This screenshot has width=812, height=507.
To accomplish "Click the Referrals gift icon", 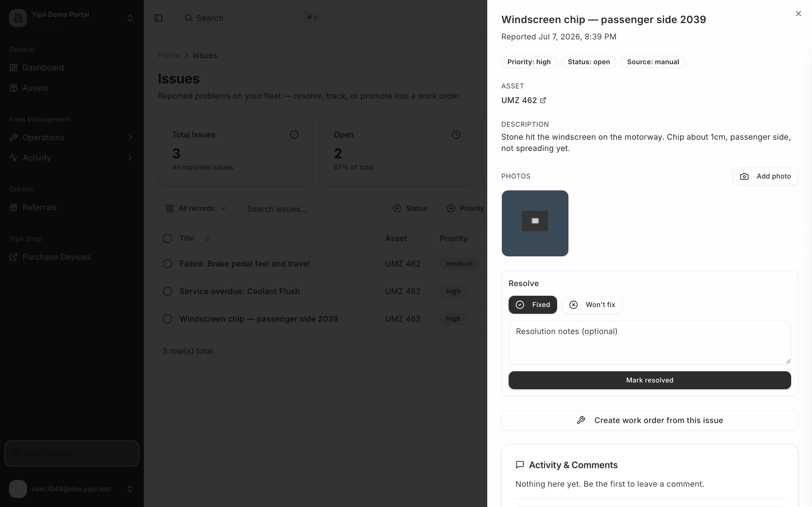I will [x=14, y=207].
